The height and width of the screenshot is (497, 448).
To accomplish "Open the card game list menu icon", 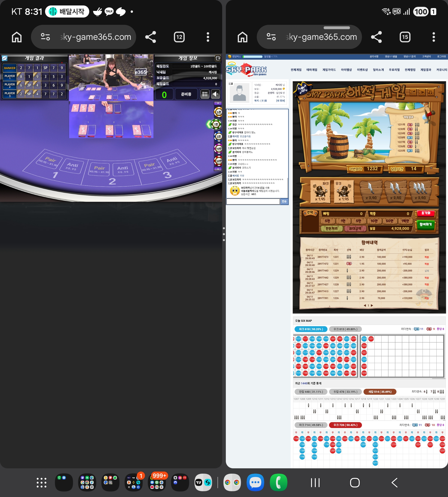I will coord(205,94).
